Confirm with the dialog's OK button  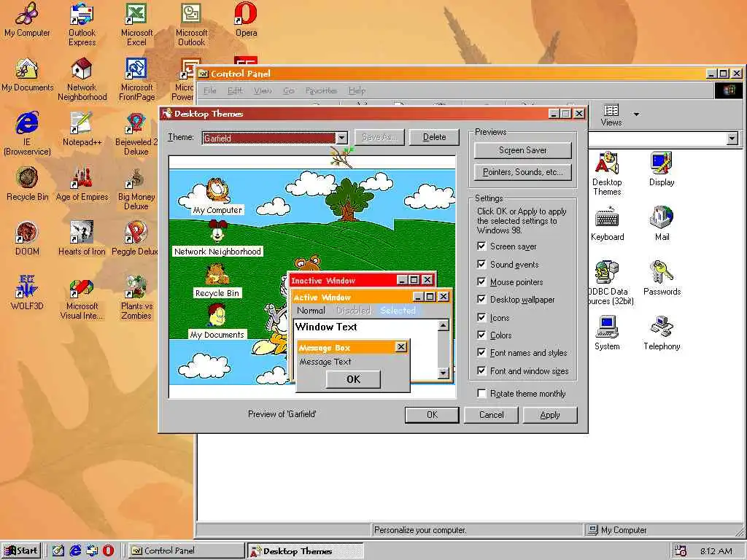pyautogui.click(x=432, y=415)
